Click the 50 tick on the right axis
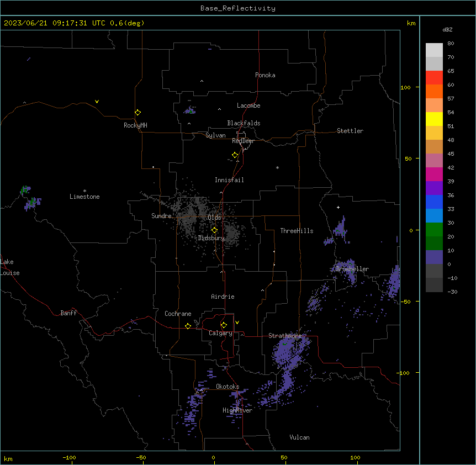The image size is (476, 465). coord(408,158)
